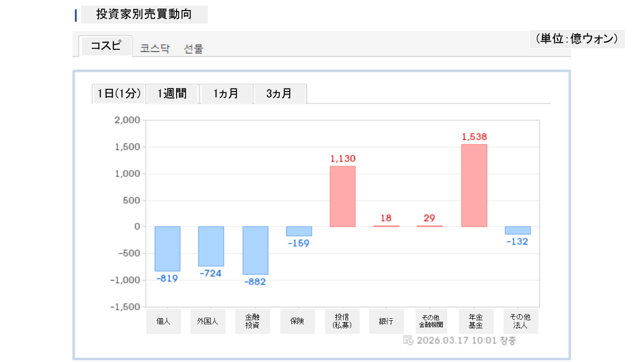
Task: Choose the 3ヵ月 period tab
Action: (279, 94)
